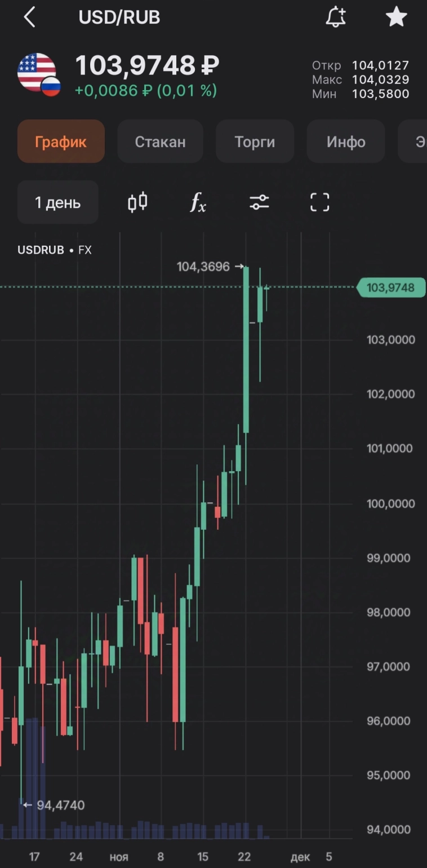Image resolution: width=427 pixels, height=868 pixels.
Task: Toggle the favorite star for USD/RUB
Action: pyautogui.click(x=396, y=17)
